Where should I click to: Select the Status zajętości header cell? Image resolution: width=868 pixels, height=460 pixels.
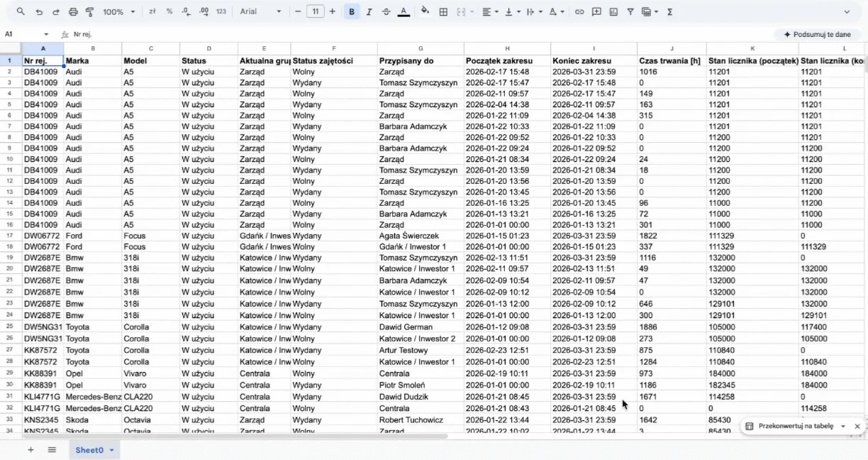click(334, 60)
